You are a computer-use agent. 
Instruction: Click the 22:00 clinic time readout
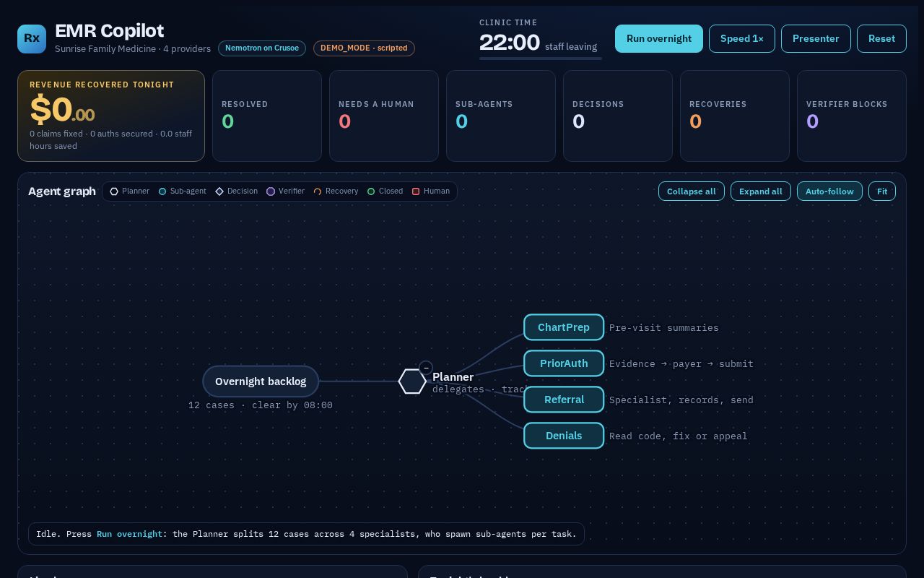tap(510, 43)
